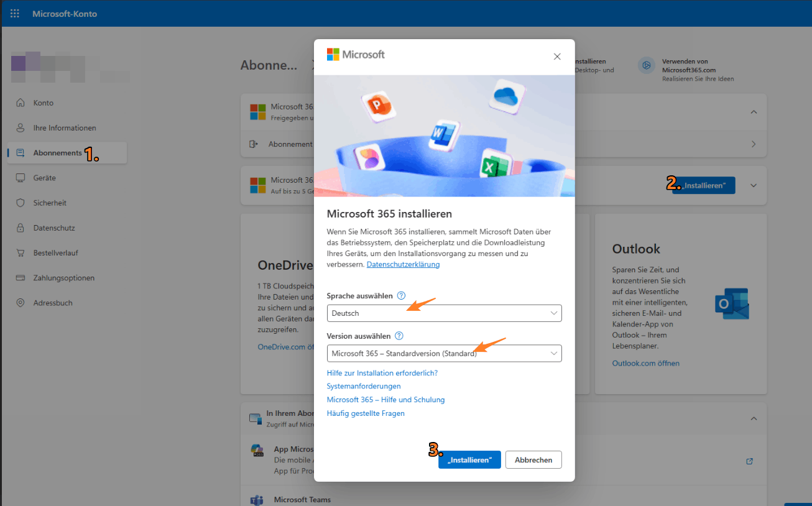Open the Outlook.com öffnen link
Image resolution: width=812 pixels, height=506 pixels.
pyautogui.click(x=646, y=363)
